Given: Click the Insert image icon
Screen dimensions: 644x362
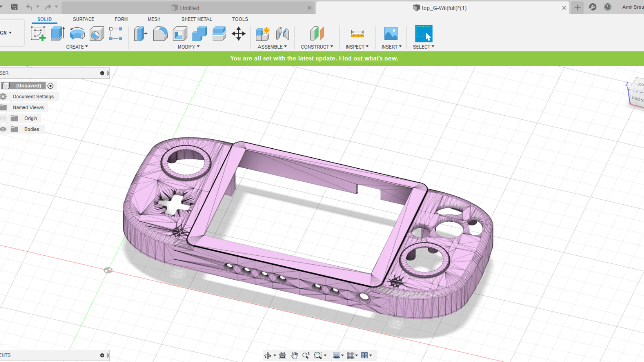Looking at the screenshot, I should coord(391,34).
